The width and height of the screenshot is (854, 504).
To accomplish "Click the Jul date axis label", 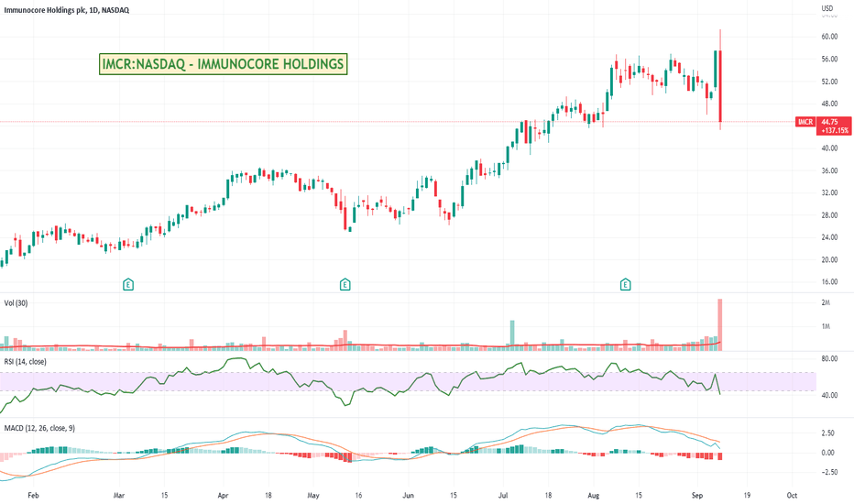I will 503,495.
